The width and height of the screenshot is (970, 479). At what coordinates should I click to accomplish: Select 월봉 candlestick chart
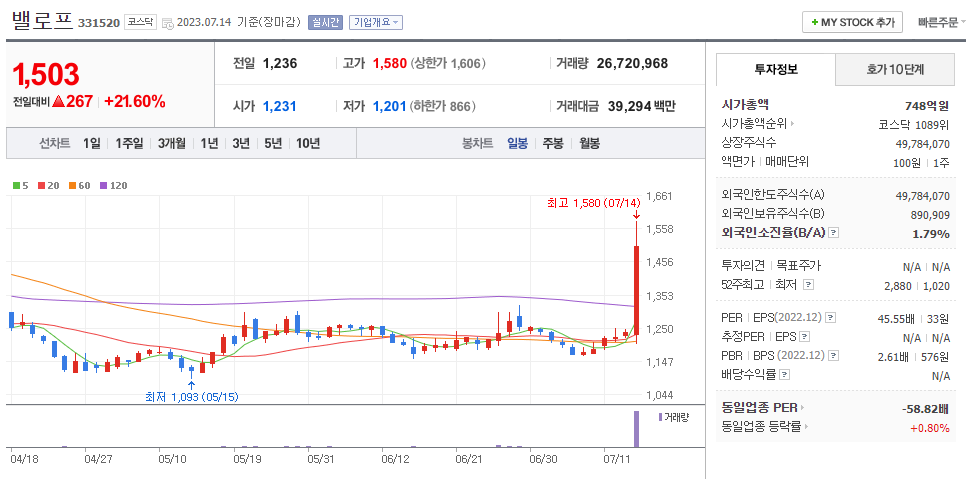[x=590, y=144]
